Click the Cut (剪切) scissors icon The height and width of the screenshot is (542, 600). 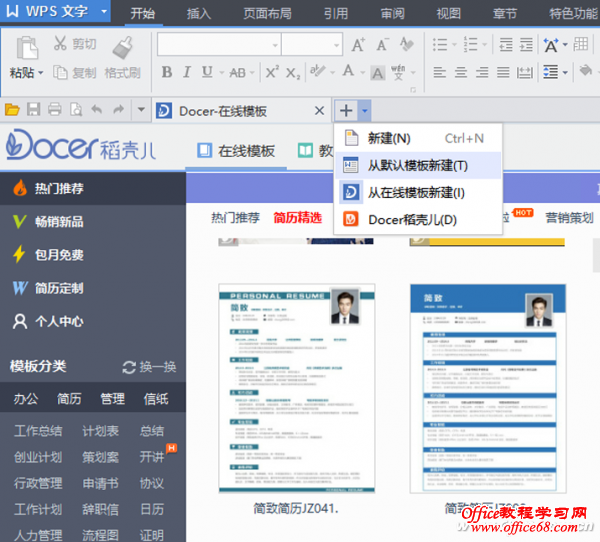[60, 44]
